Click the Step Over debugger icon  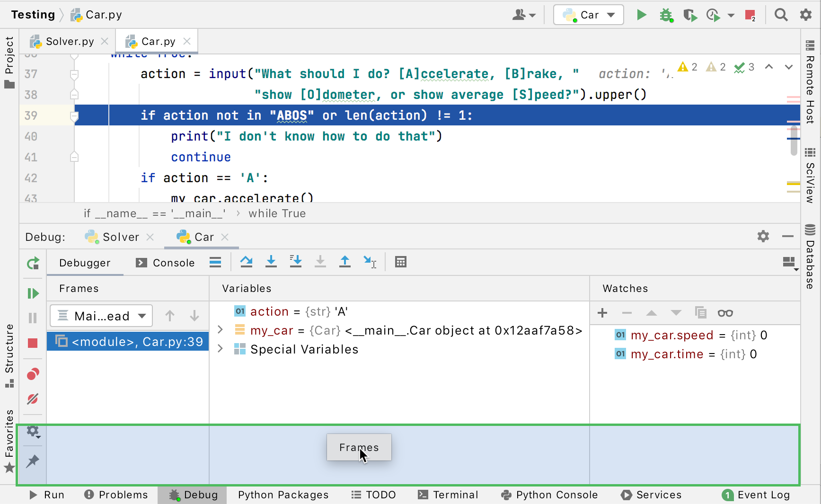click(246, 262)
